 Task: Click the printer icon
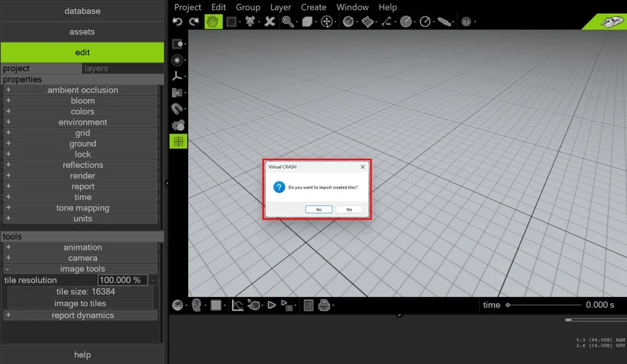(324, 305)
